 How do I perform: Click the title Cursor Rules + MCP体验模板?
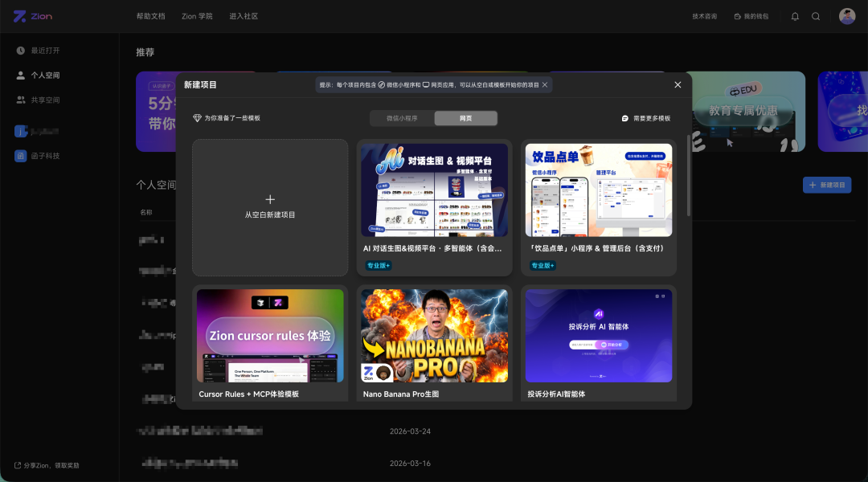248,394
